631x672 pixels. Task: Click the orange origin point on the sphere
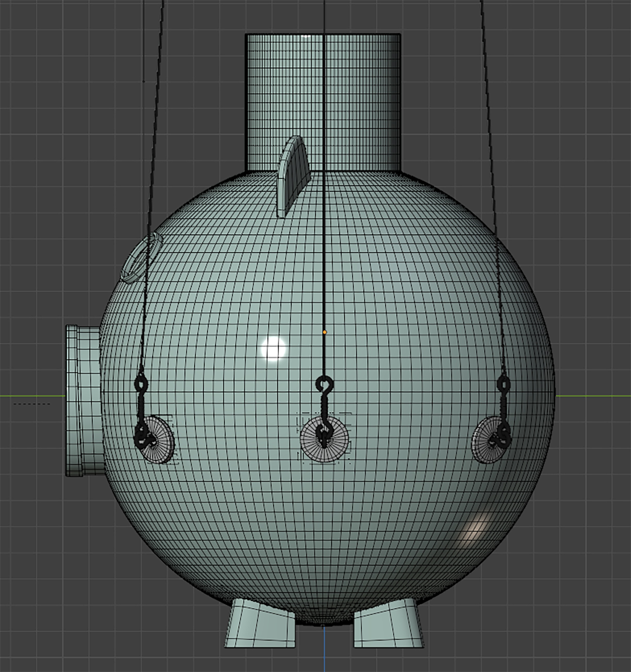324,332
